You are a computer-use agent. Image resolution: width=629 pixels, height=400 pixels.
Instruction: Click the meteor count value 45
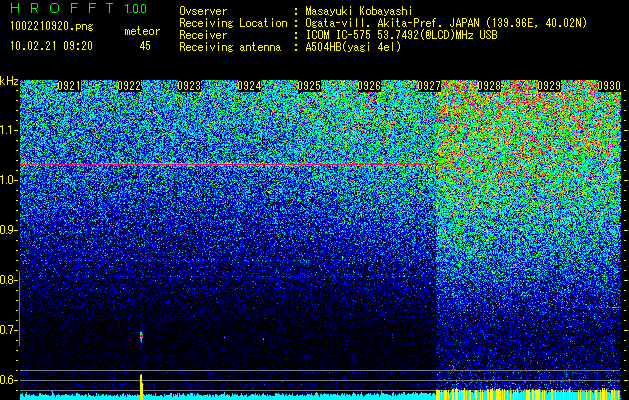click(145, 46)
